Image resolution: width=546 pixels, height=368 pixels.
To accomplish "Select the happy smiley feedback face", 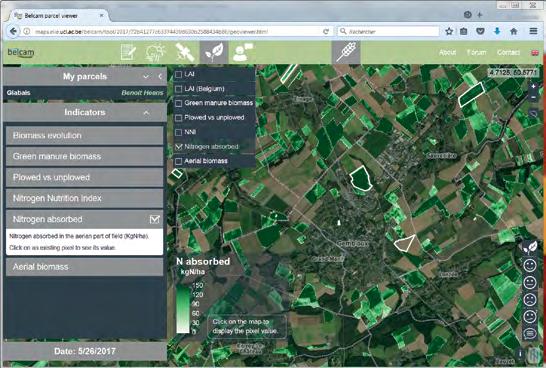I will point(530,265).
